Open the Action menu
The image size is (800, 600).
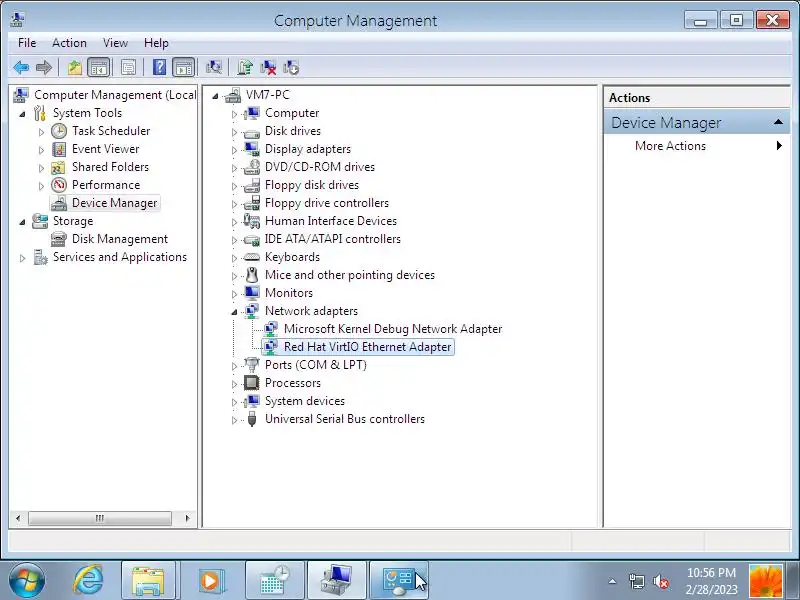[69, 43]
